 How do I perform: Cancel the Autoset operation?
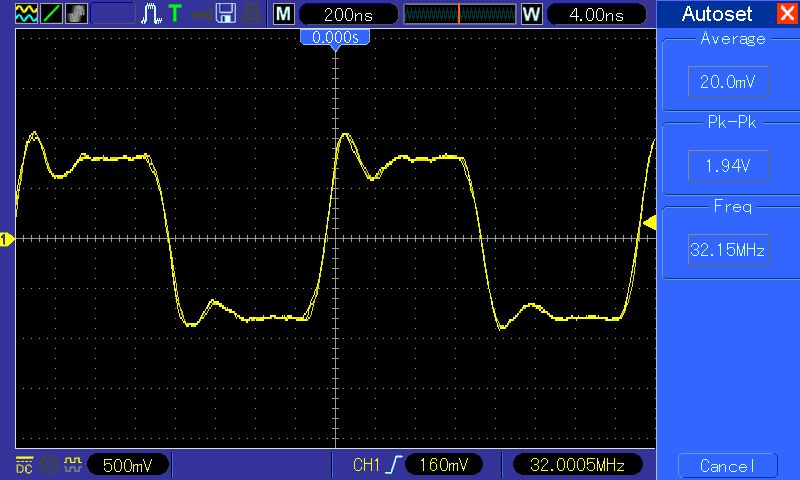point(728,466)
